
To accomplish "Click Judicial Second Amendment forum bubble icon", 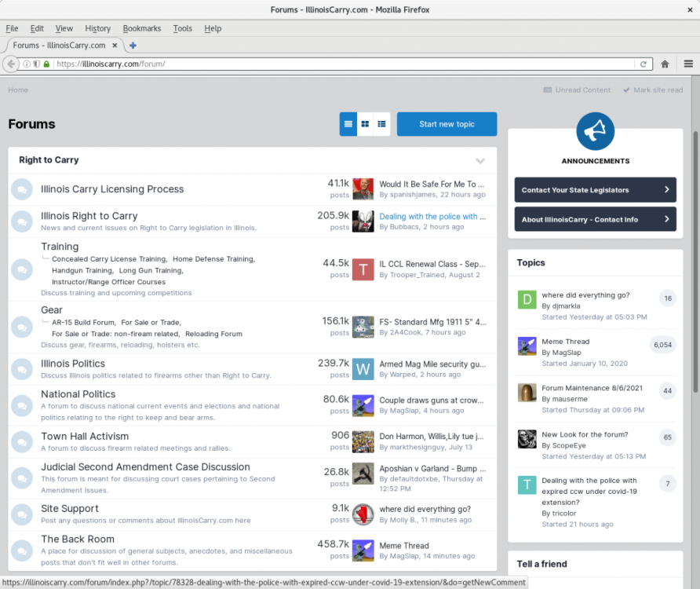I will click(x=22, y=478).
